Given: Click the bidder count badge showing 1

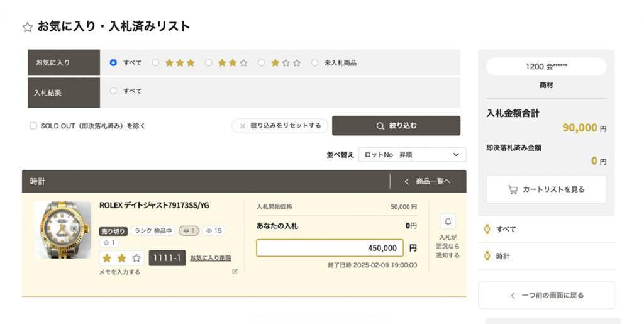Looking at the screenshot, I should pos(189,231).
